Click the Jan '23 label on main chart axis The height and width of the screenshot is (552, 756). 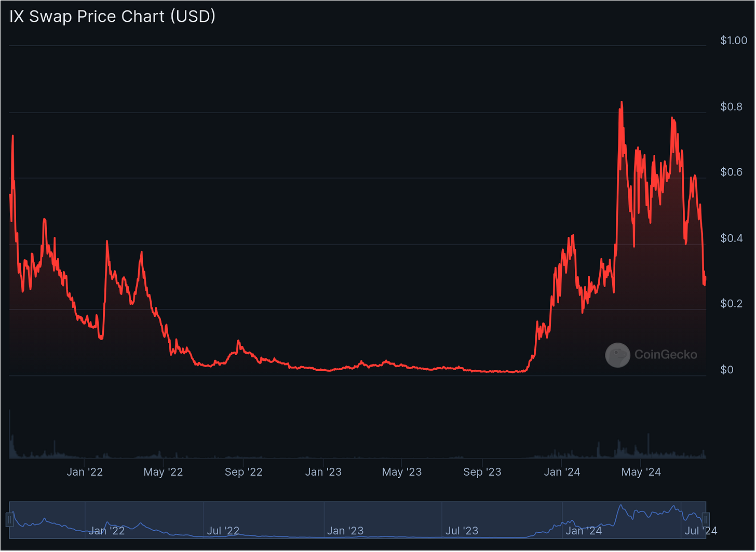323,472
